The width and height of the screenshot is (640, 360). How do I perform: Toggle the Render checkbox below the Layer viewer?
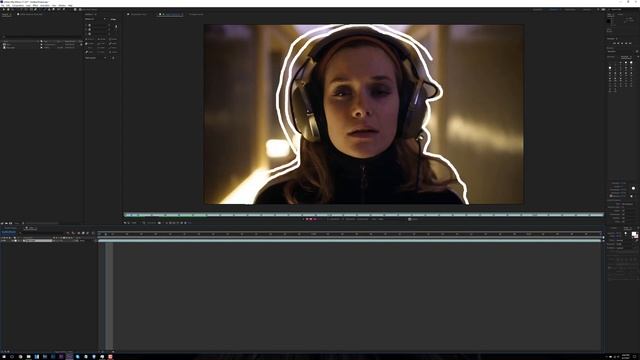pyautogui.click(x=409, y=219)
